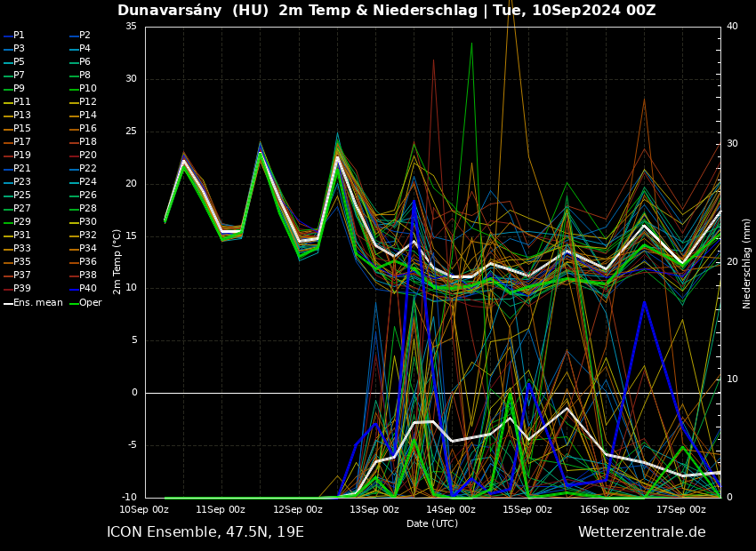The width and height of the screenshot is (756, 551).
Task: Click the green Oper line swatch
Action: point(74,303)
